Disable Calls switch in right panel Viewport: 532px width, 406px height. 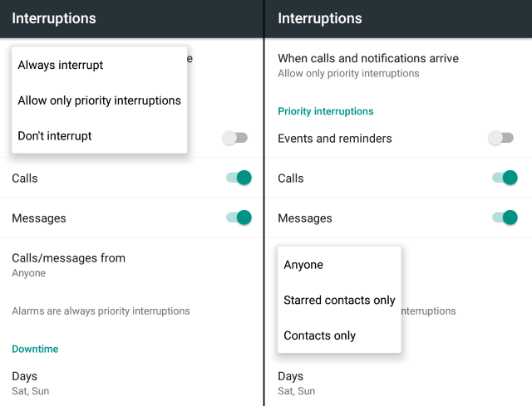(505, 178)
